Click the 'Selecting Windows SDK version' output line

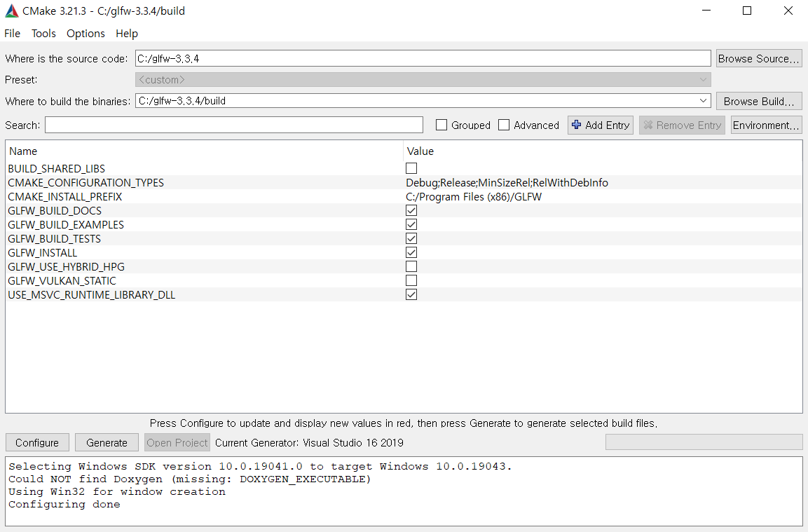[260, 466]
